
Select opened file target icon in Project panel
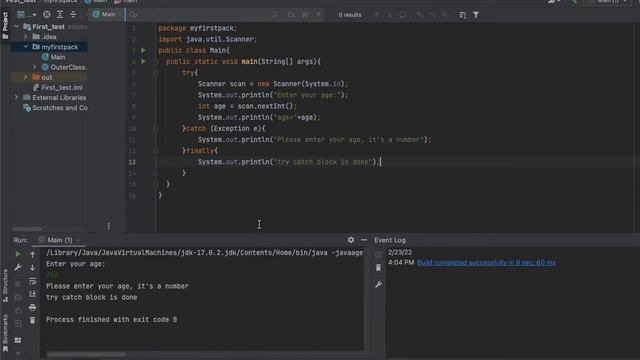click(47, 15)
